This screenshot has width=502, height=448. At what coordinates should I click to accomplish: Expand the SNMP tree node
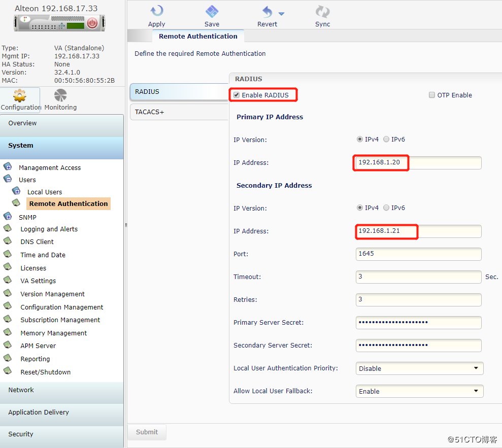(x=8, y=216)
